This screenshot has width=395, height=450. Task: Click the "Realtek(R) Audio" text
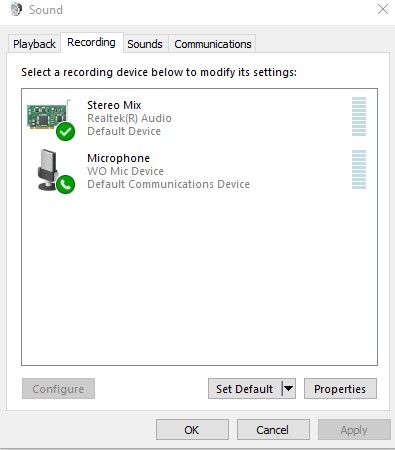tap(129, 118)
